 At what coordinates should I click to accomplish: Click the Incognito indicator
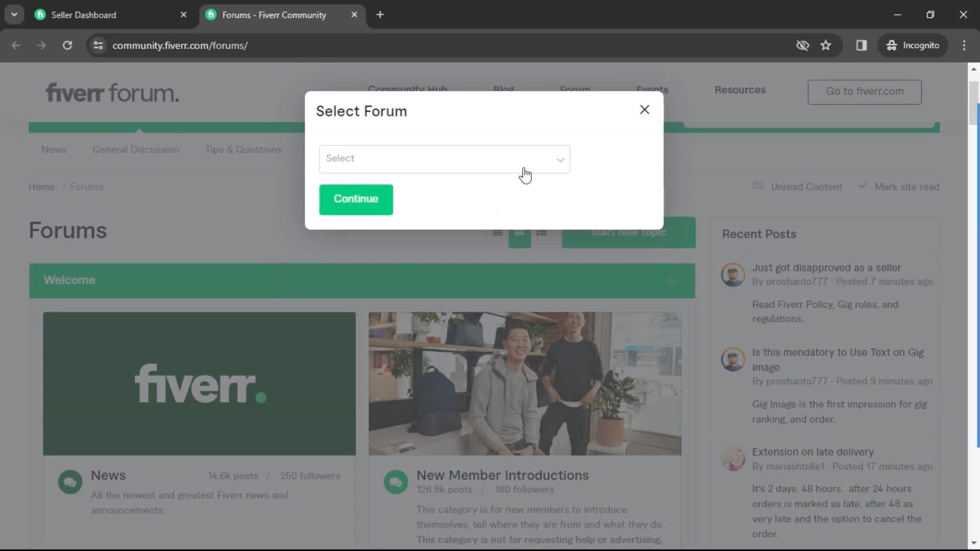point(913,45)
